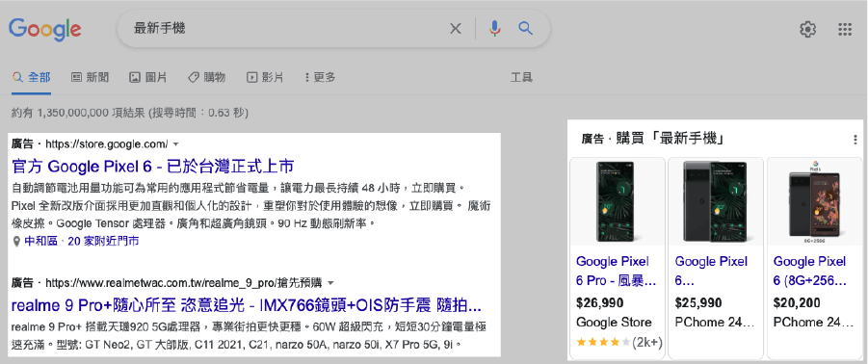Start voice search with the microphone icon
The image size is (868, 364).
pos(495,29)
